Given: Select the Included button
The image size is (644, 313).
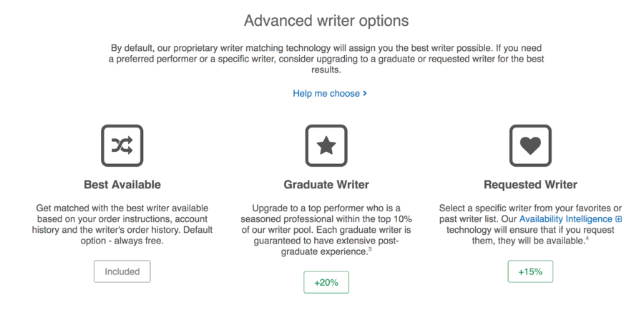Looking at the screenshot, I should [122, 271].
